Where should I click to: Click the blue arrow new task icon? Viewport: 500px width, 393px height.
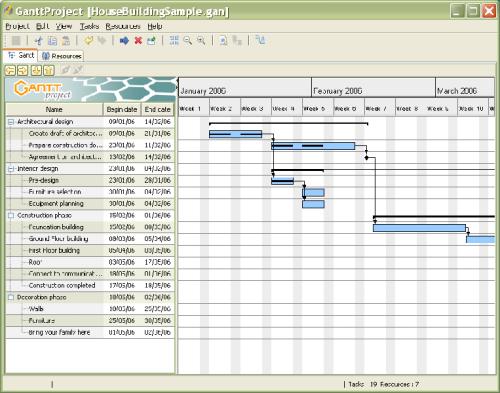tap(124, 41)
